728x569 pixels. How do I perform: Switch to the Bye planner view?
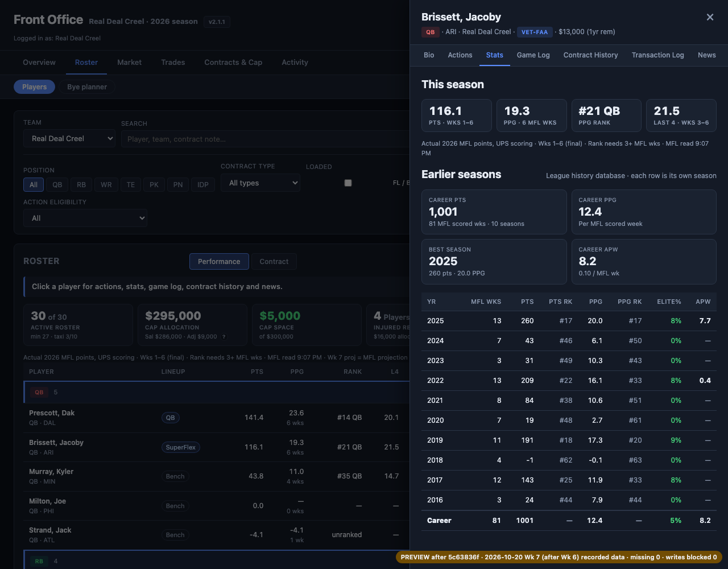click(x=87, y=87)
